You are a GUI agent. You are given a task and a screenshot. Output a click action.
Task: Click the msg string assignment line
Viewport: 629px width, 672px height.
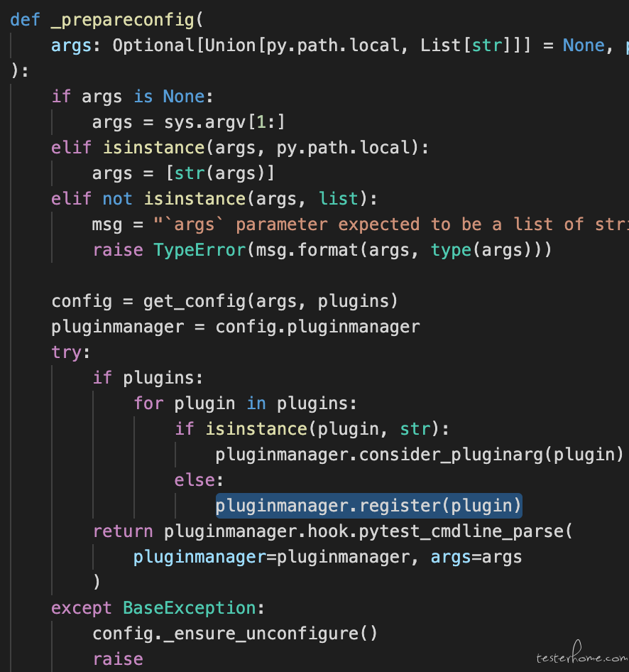(x=360, y=224)
